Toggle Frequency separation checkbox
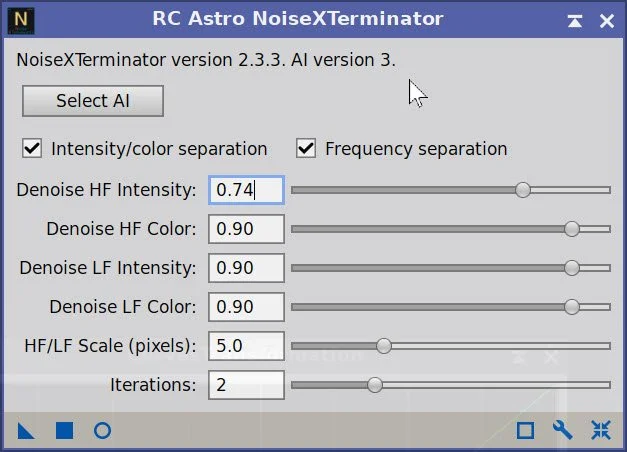 pos(306,148)
